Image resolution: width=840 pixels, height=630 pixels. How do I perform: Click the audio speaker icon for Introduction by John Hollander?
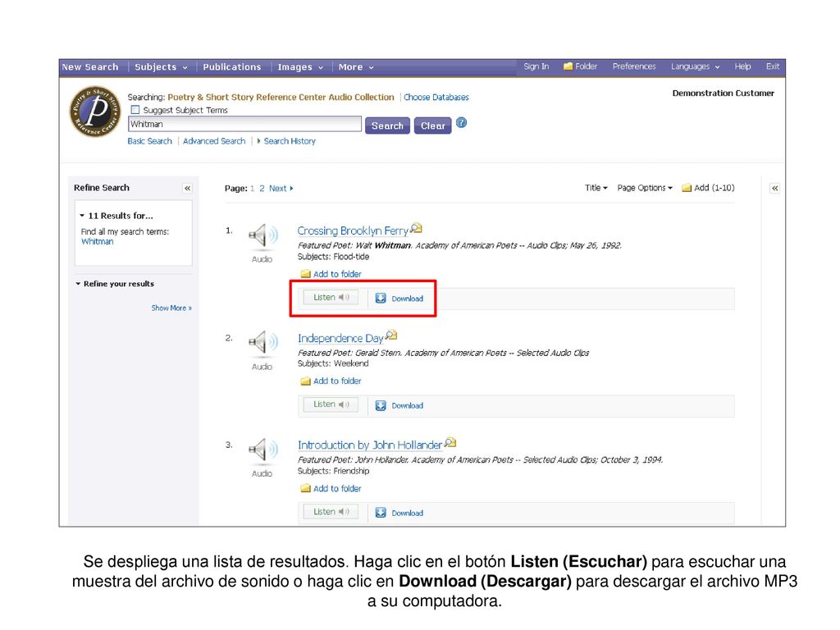click(x=263, y=450)
